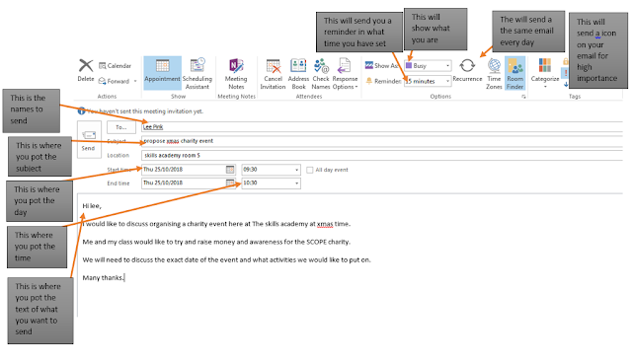
Task: Click the 'Hi lee,' greeting text
Action: click(92, 206)
